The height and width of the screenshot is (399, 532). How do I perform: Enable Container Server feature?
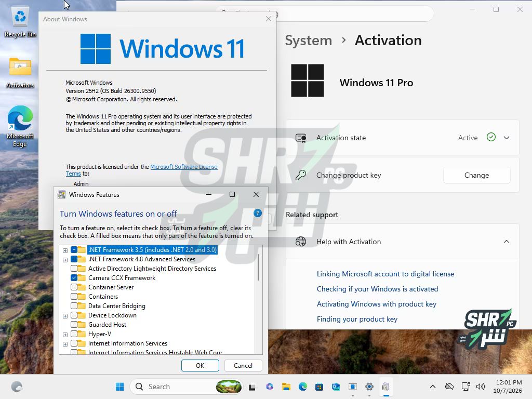point(74,287)
